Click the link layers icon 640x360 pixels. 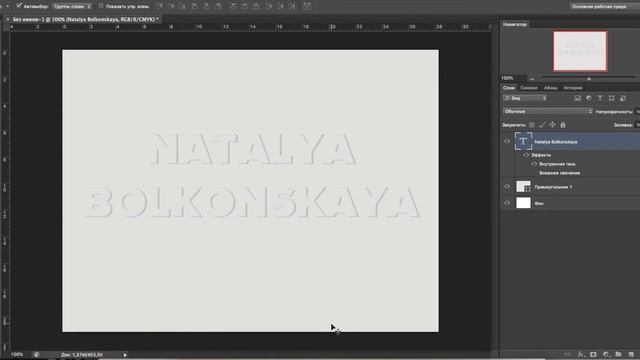click(568, 354)
